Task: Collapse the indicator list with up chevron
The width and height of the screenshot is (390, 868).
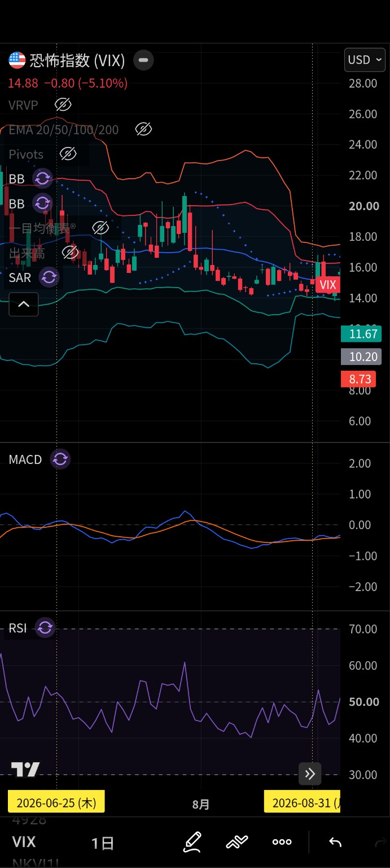Action: (x=23, y=304)
